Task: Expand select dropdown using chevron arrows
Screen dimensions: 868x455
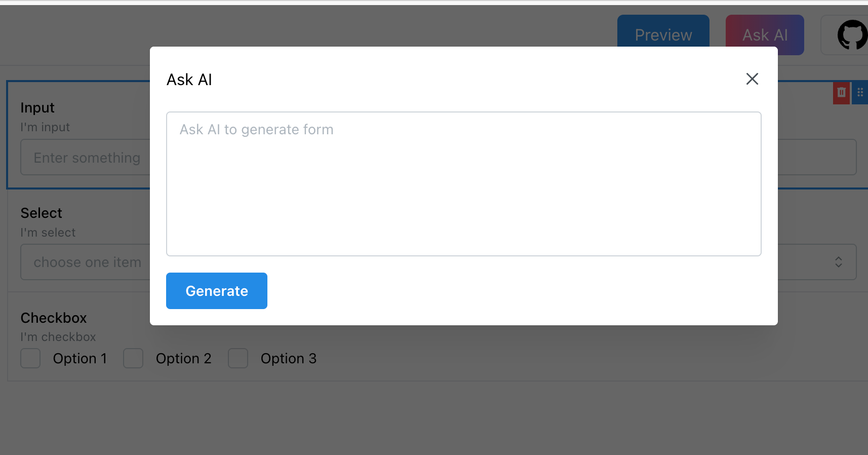Action: pyautogui.click(x=839, y=262)
